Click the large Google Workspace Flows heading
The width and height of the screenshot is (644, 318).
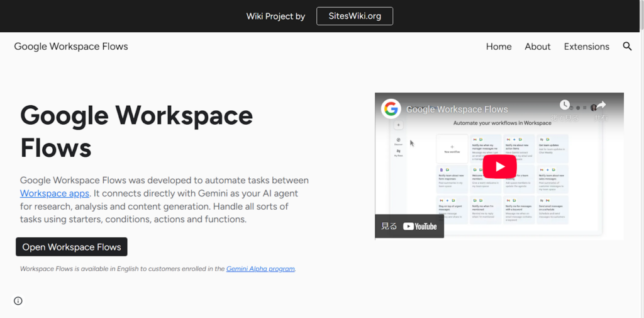[x=136, y=131]
